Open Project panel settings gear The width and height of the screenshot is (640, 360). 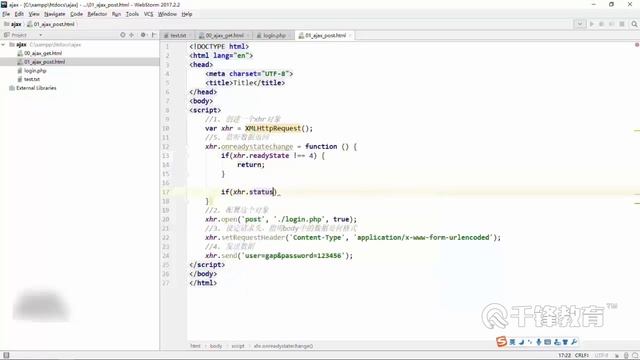coord(143,35)
